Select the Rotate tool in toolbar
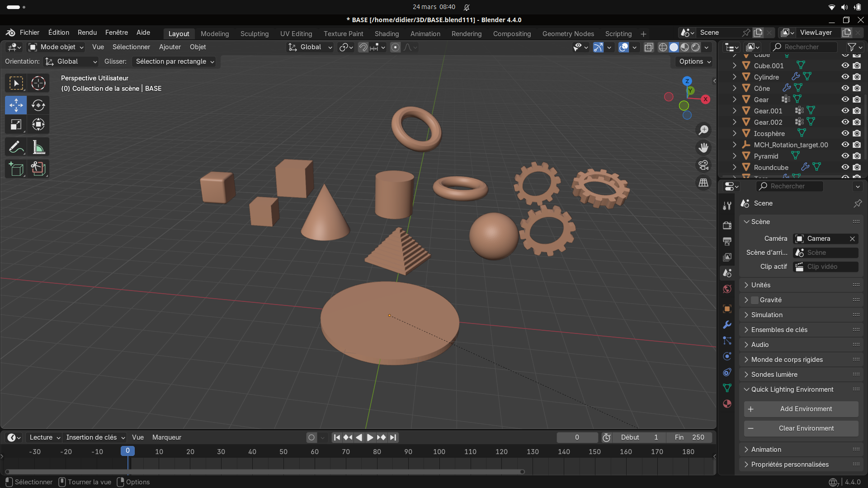This screenshot has height=488, width=868. click(38, 105)
